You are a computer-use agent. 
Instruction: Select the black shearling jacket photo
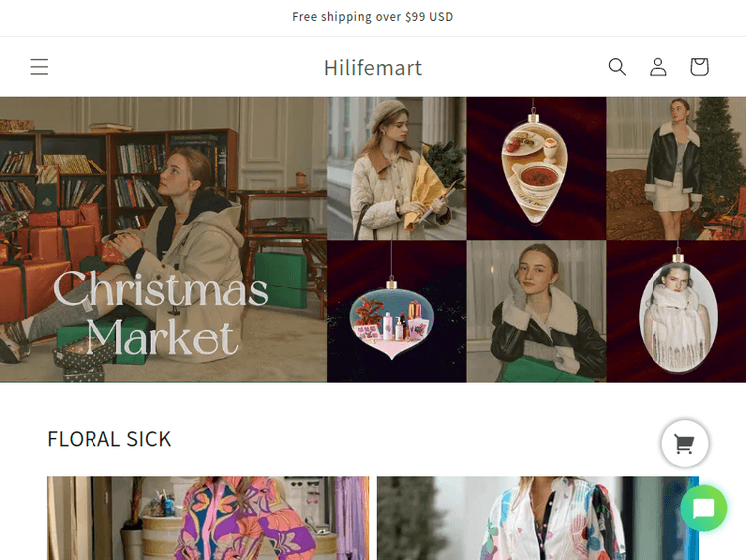coord(675,168)
